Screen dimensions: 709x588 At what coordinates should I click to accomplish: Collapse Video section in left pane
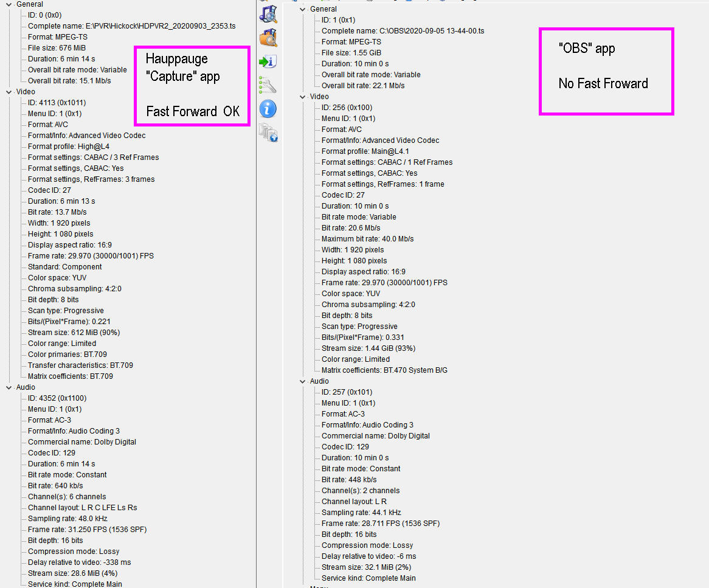(x=9, y=92)
